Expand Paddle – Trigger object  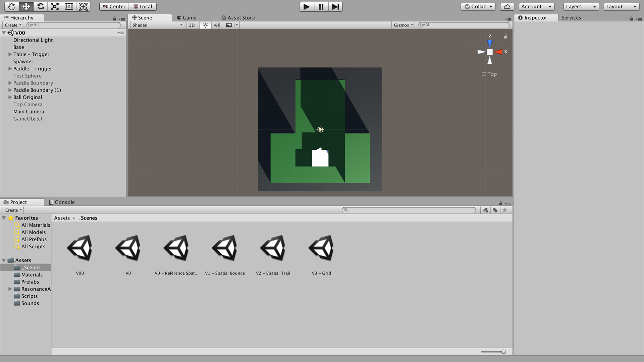[x=10, y=69]
